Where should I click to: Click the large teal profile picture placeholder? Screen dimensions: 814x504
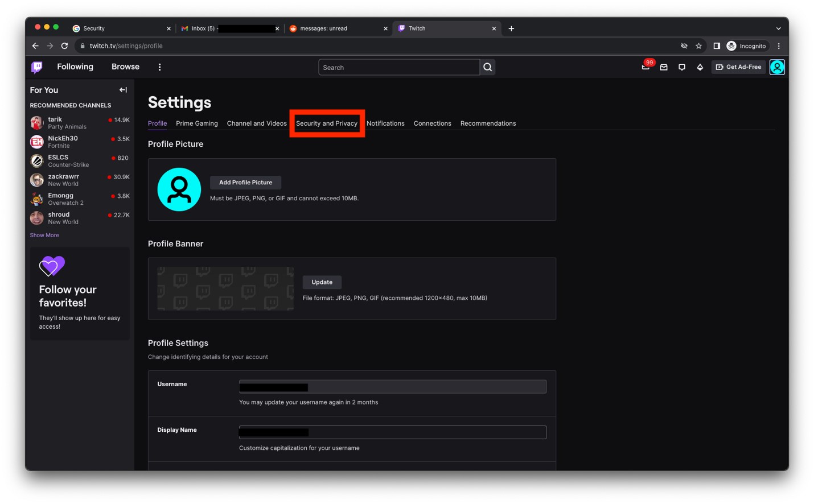click(x=179, y=189)
